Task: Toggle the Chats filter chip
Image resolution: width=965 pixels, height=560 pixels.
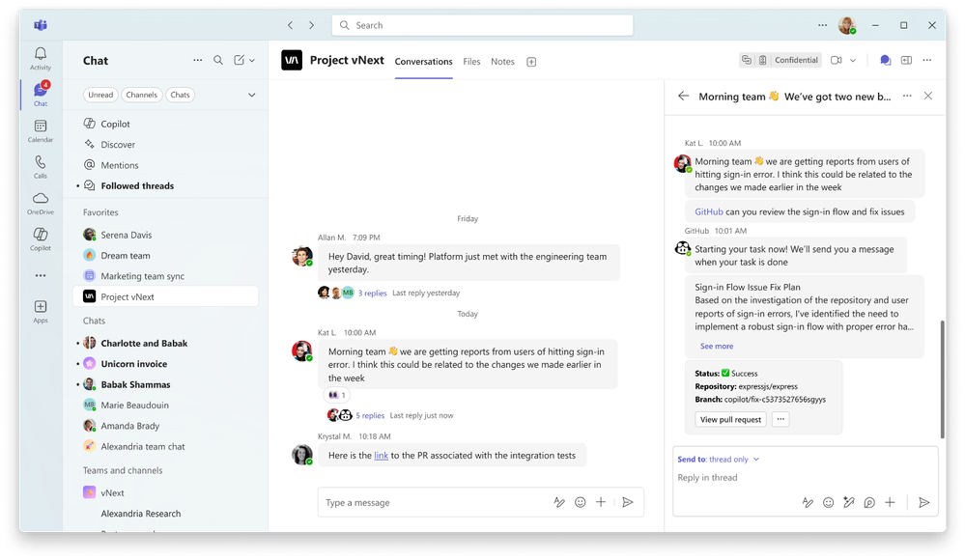Action: pyautogui.click(x=180, y=95)
